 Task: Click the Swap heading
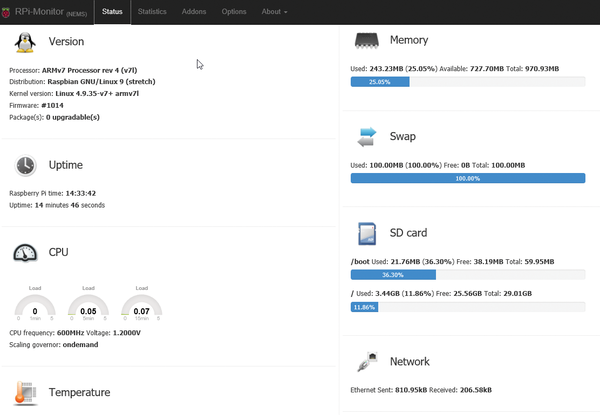(403, 136)
